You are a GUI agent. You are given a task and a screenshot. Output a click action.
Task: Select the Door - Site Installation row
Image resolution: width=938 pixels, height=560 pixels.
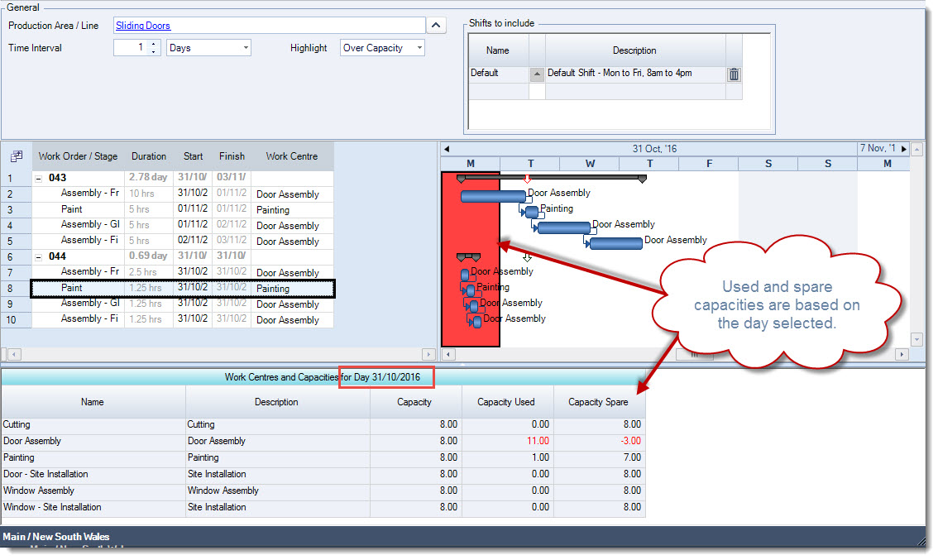click(x=323, y=475)
